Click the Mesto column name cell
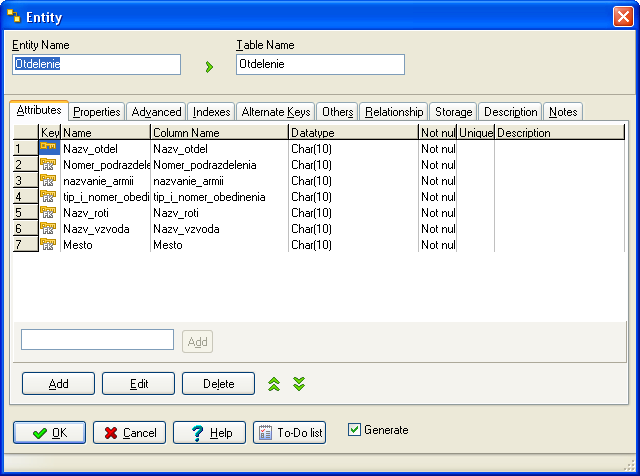This screenshot has height=476, width=640. coord(219,245)
